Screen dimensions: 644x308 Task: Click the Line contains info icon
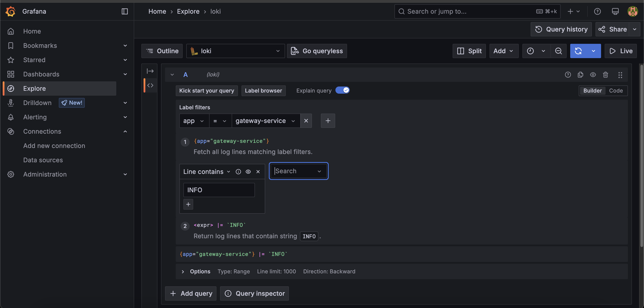238,172
